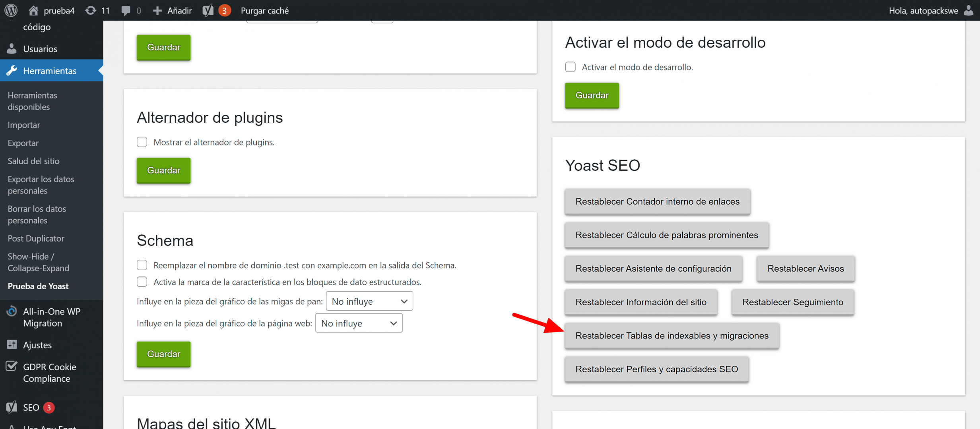
Task: Check Activar el modo de desarrollo
Action: pyautogui.click(x=570, y=67)
